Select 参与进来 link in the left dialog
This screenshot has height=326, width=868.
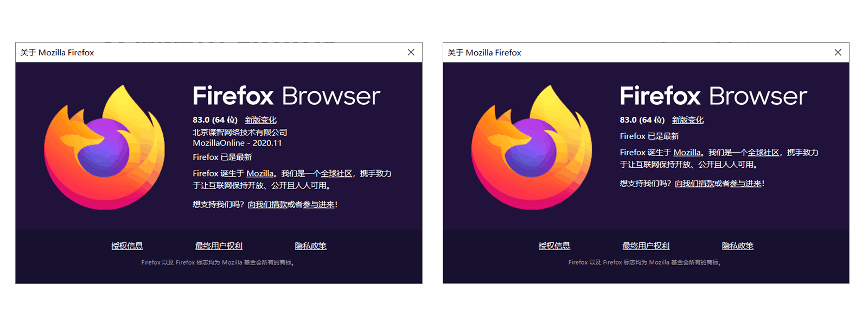click(x=318, y=205)
